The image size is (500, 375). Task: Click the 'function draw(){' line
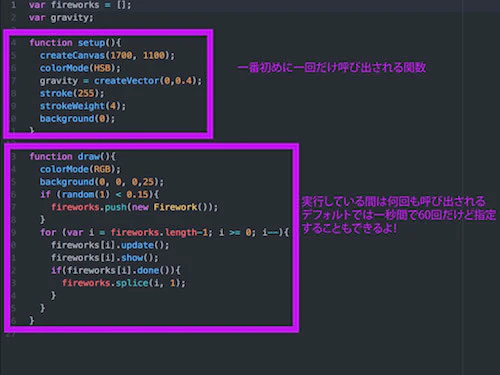click(x=72, y=156)
